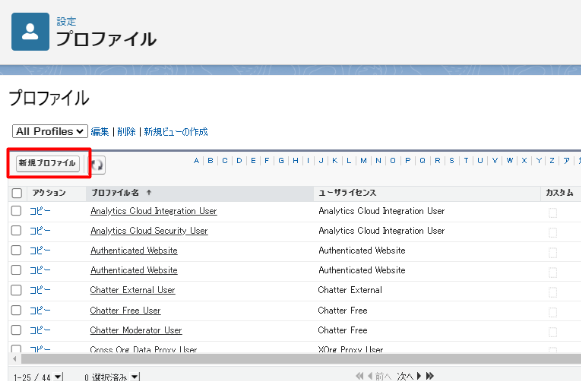The width and height of the screenshot is (581, 381).
Task: Open the 1-25 / 44 records dropdown
Action: pos(58,377)
